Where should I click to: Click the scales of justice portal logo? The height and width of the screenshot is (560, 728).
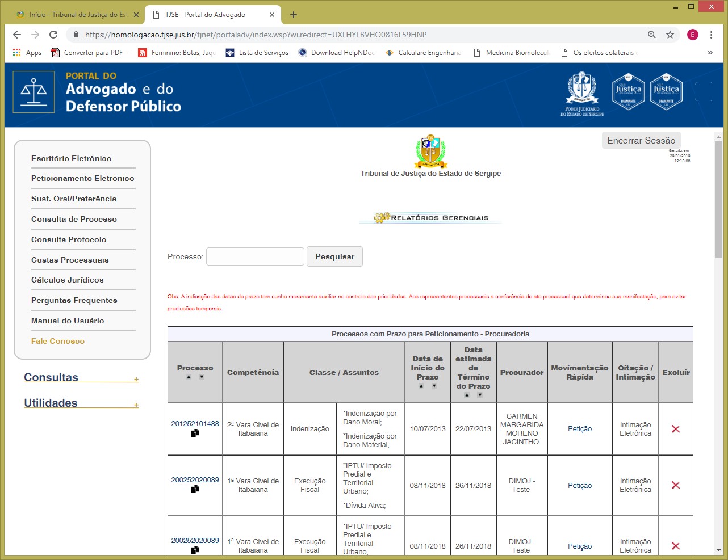[34, 92]
